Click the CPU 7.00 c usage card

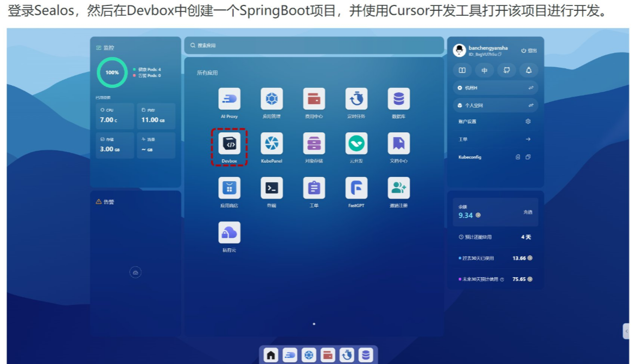pyautogui.click(x=115, y=116)
